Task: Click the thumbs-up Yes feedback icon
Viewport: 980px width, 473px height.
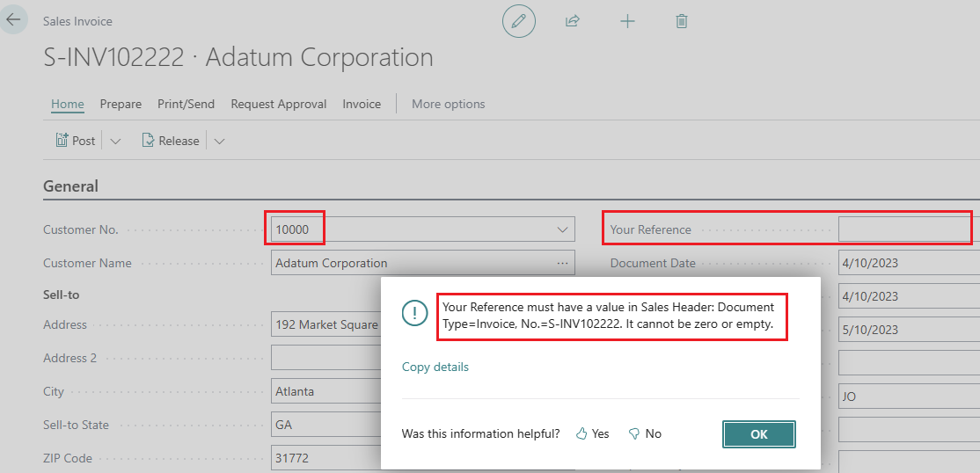Action: [x=581, y=433]
